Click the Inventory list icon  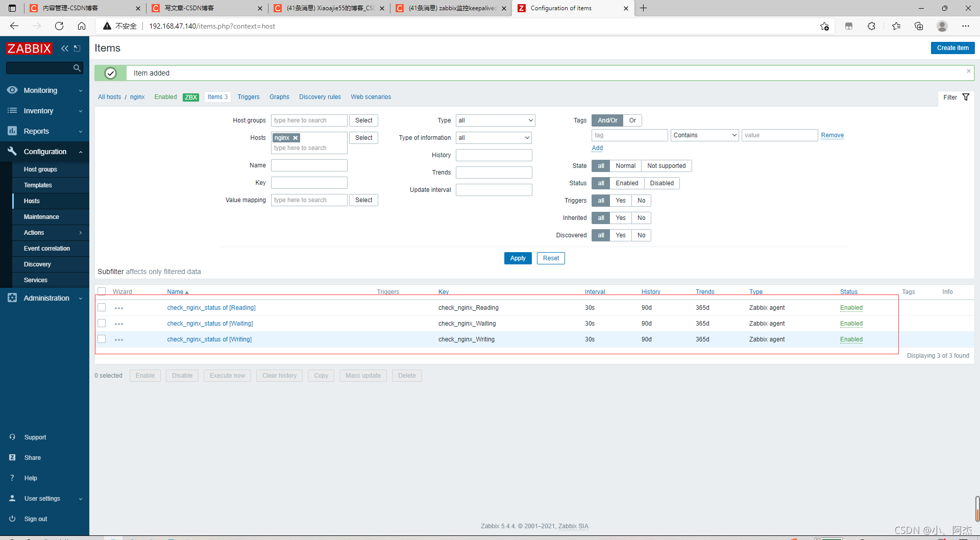click(x=12, y=111)
